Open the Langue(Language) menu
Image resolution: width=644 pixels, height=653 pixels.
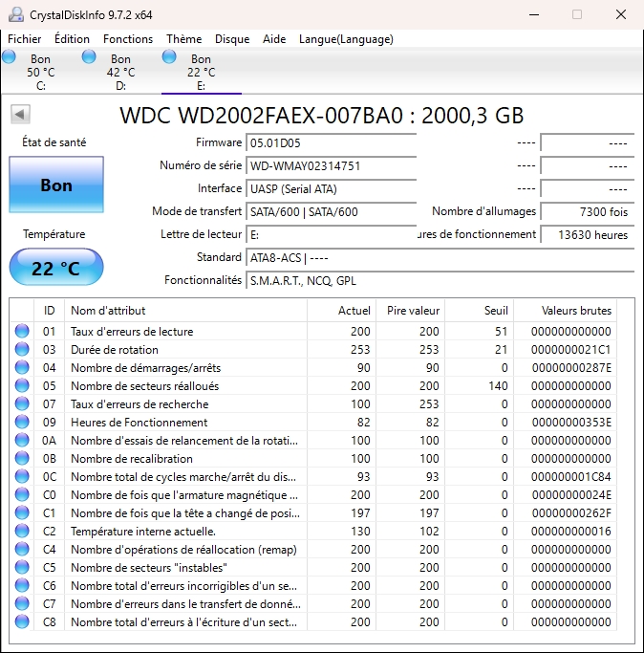pos(346,39)
